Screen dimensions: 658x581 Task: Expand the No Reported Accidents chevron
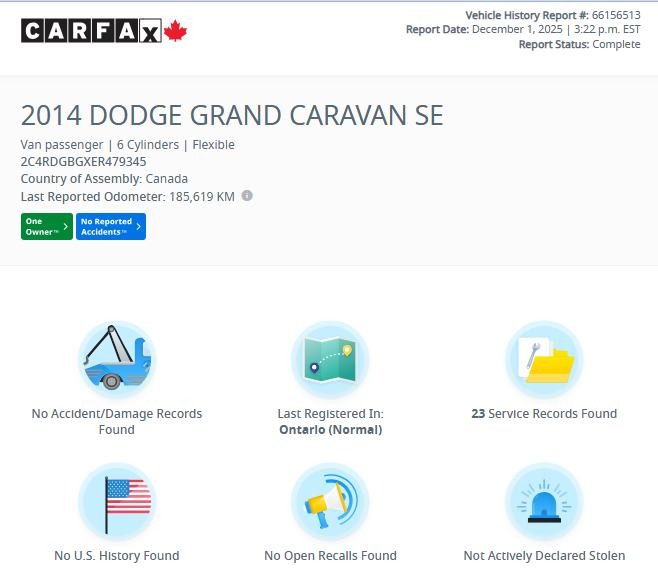tap(138, 227)
